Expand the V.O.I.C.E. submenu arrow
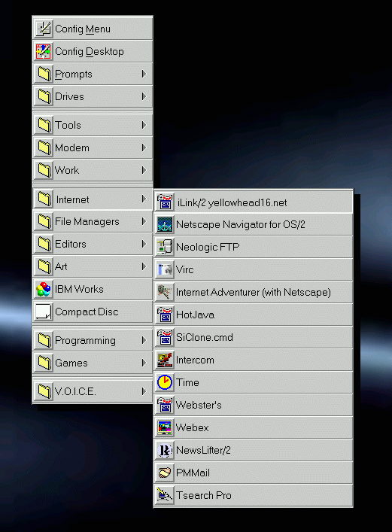 coord(144,391)
